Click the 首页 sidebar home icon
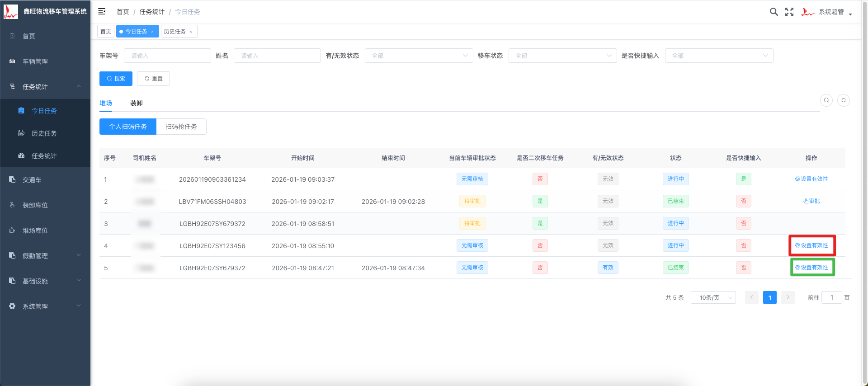This screenshot has height=386, width=868. click(x=12, y=36)
